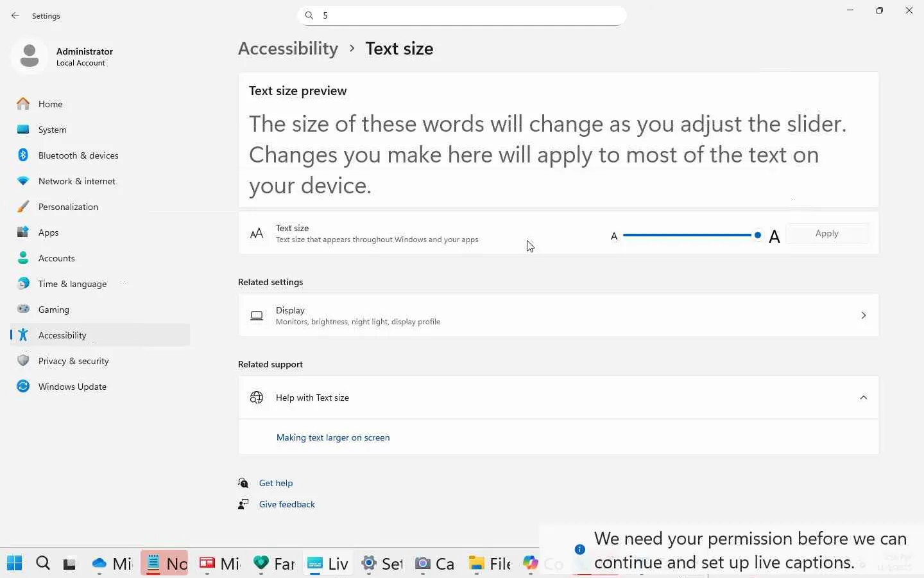Open Making text larger on screen link
Screen dimensions: 924x578
pos(332,437)
